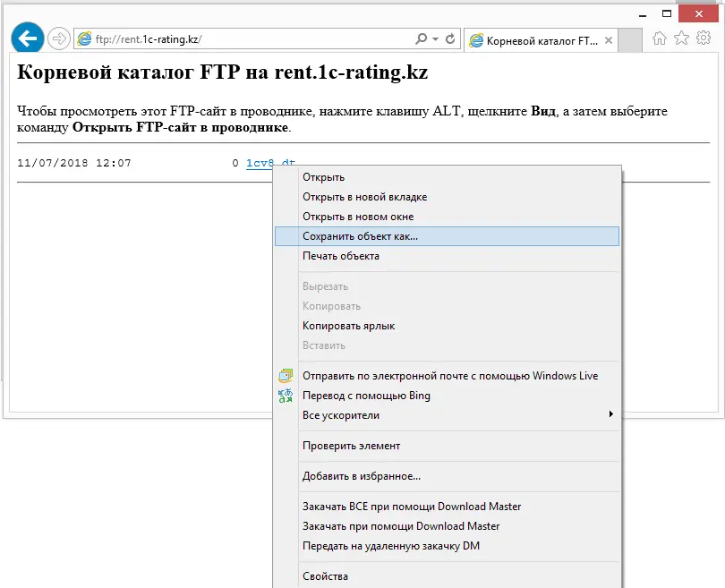
Task: Select Закачать при помощи Download Master
Action: (447, 526)
